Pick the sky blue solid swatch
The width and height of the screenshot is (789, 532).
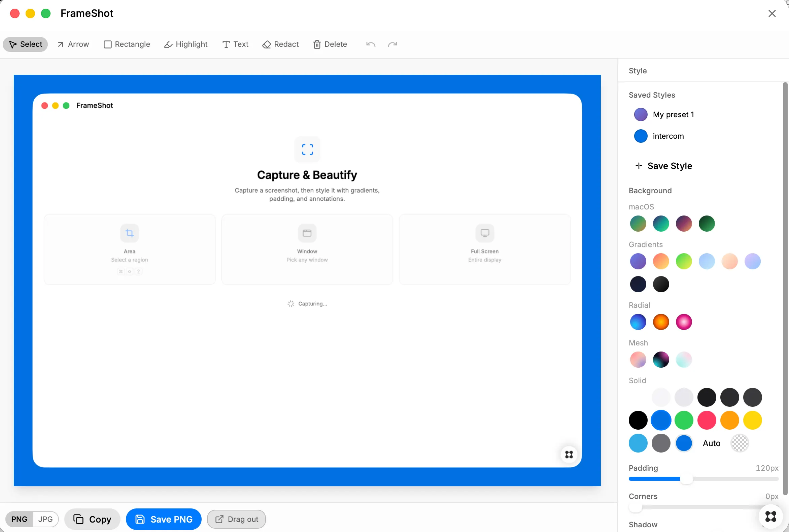click(x=638, y=443)
